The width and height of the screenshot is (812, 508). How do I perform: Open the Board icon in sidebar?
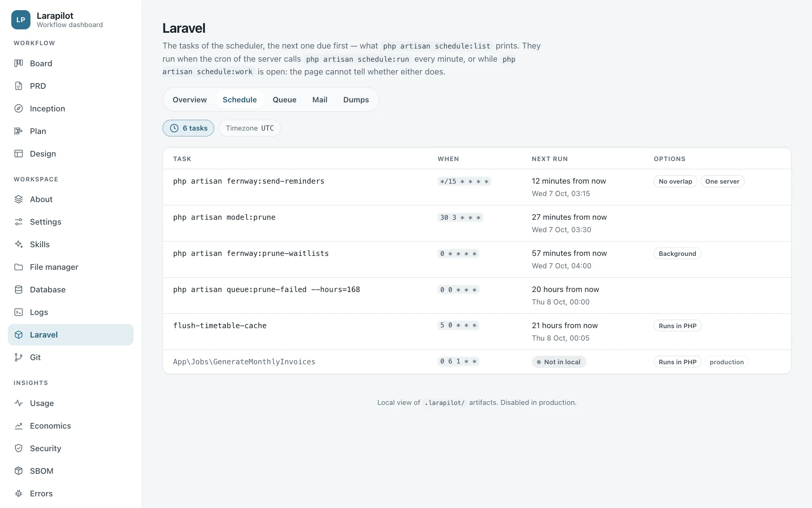coord(18,63)
